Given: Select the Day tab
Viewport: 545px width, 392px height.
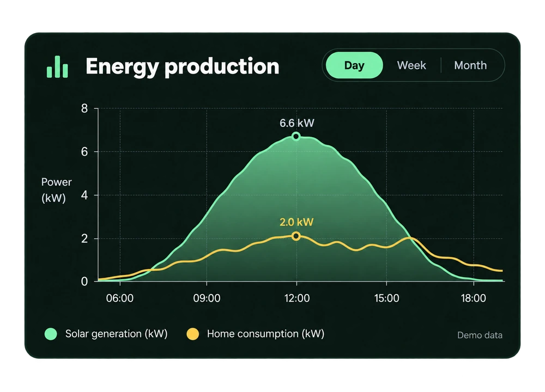Looking at the screenshot, I should coord(354,65).
